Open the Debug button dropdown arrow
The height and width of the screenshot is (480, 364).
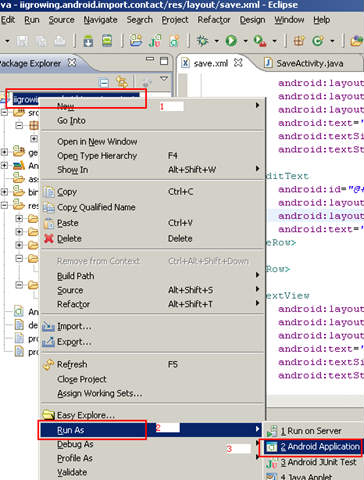216,41
